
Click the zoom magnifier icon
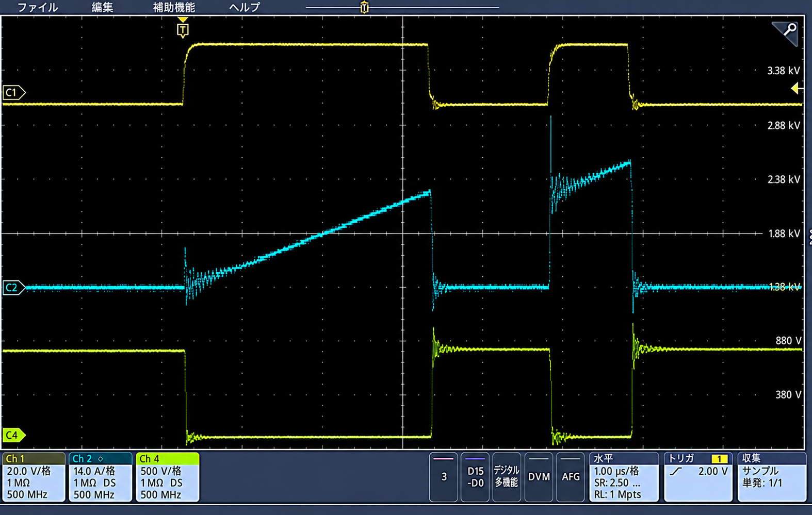pyautogui.click(x=785, y=33)
